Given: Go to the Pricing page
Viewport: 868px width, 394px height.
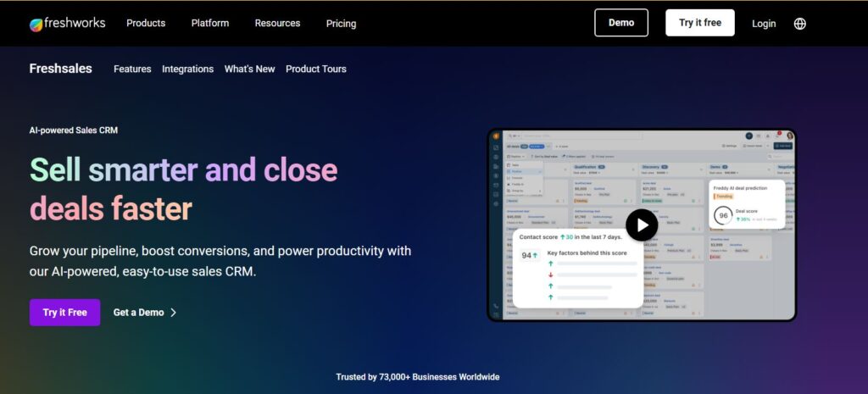Looking at the screenshot, I should (x=341, y=24).
